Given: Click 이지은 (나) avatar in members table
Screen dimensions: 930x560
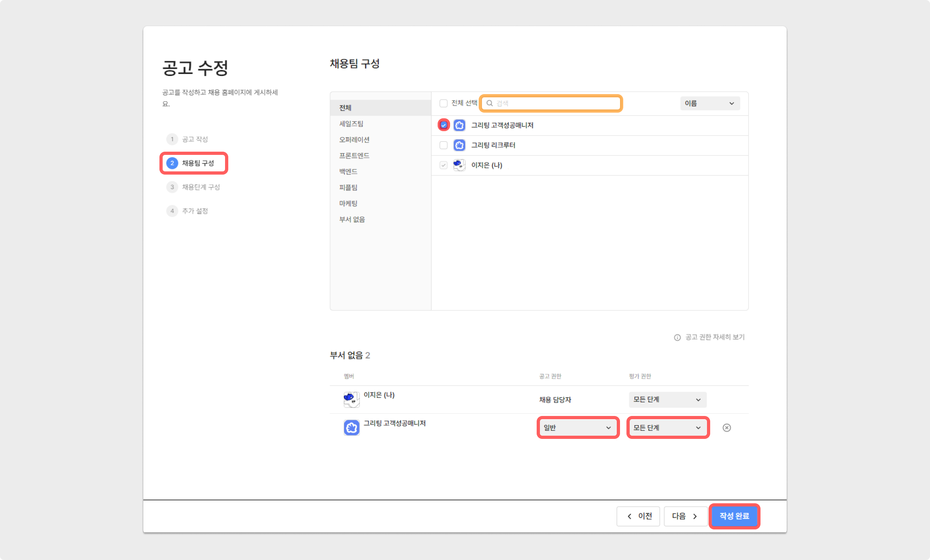Looking at the screenshot, I should (x=351, y=399).
